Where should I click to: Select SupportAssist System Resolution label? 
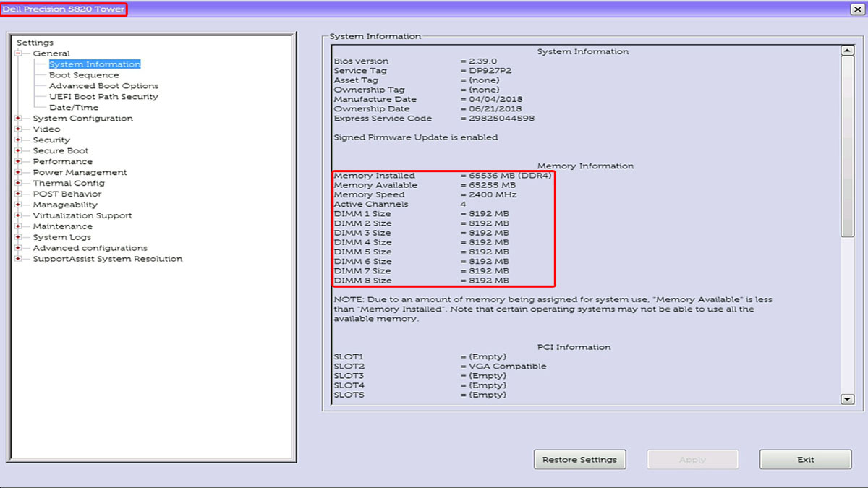(x=108, y=259)
